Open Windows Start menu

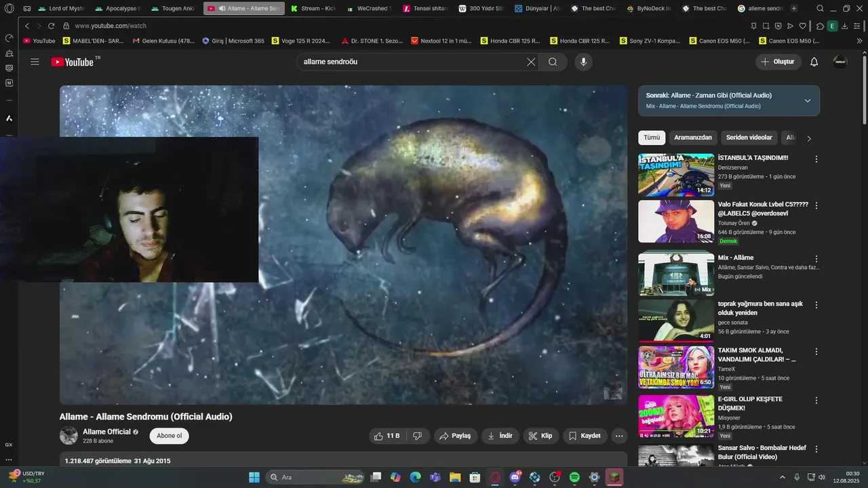254,477
